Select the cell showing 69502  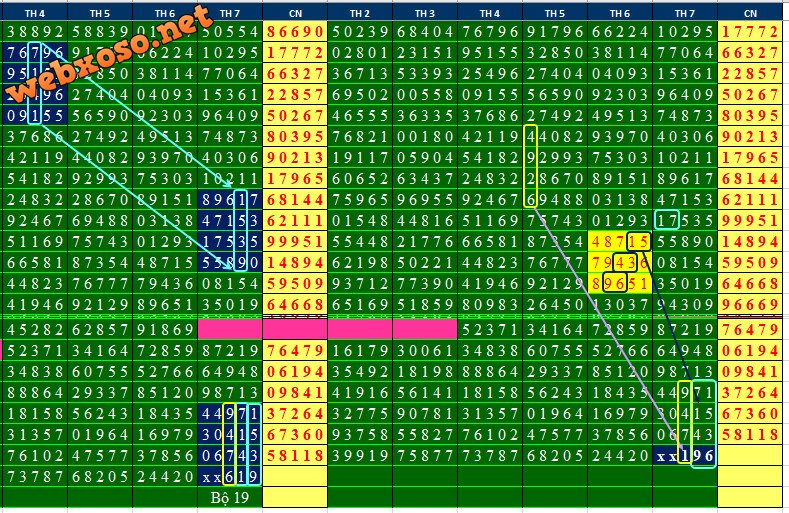(360, 95)
